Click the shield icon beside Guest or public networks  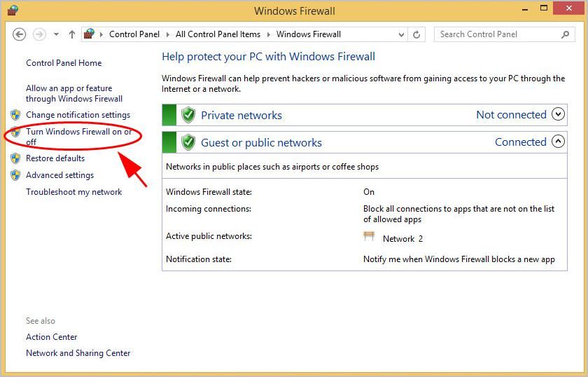[x=188, y=142]
